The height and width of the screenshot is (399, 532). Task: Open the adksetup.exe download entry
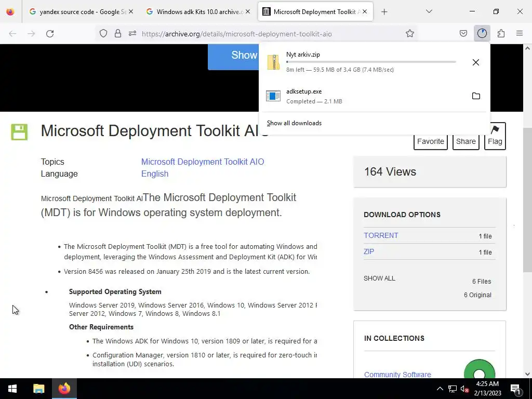pyautogui.click(x=363, y=96)
